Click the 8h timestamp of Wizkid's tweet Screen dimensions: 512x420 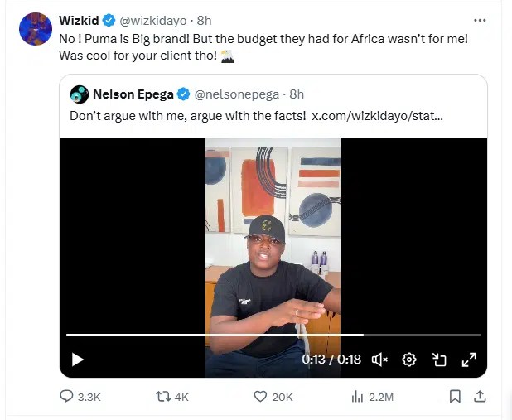coord(204,21)
